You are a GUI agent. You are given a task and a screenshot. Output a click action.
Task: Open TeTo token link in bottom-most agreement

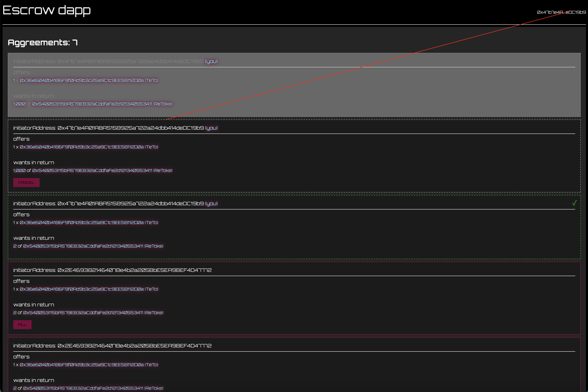click(89, 365)
